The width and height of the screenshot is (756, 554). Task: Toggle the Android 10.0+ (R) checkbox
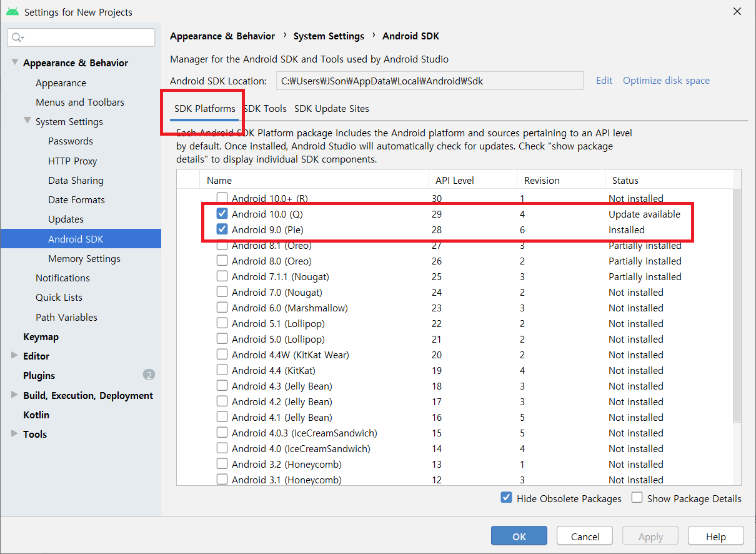(x=222, y=198)
